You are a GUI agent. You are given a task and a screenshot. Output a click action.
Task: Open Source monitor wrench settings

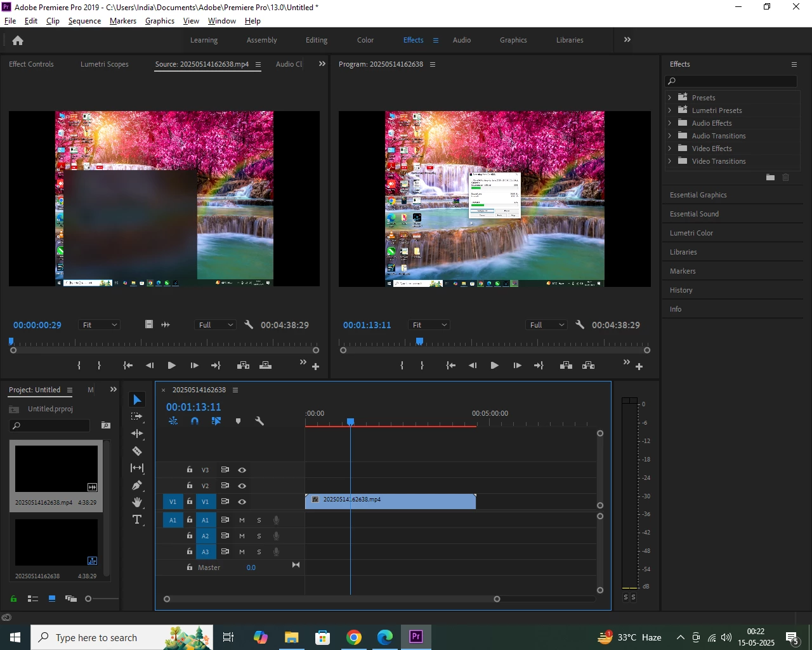click(x=249, y=324)
